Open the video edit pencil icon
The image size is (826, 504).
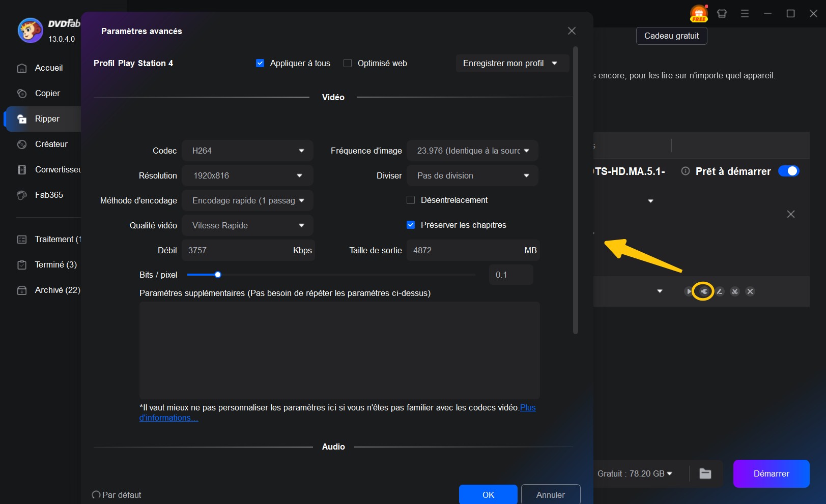[x=720, y=291]
